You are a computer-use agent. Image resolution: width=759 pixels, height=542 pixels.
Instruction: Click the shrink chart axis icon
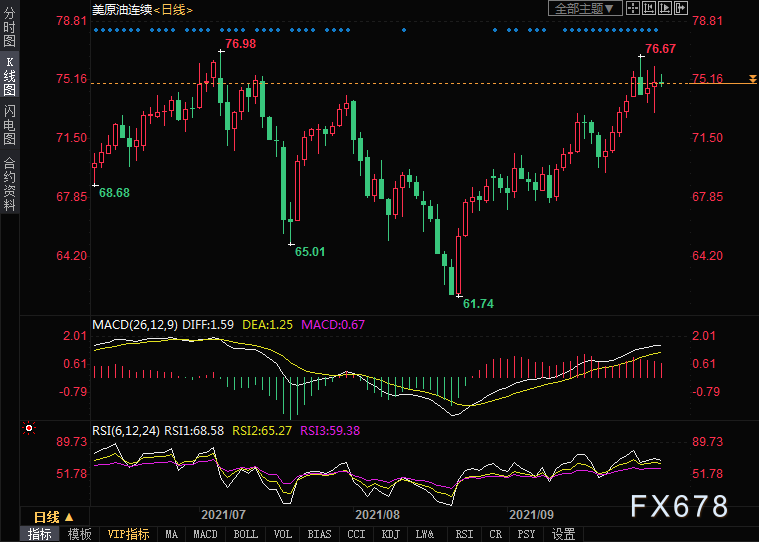tap(649, 8)
